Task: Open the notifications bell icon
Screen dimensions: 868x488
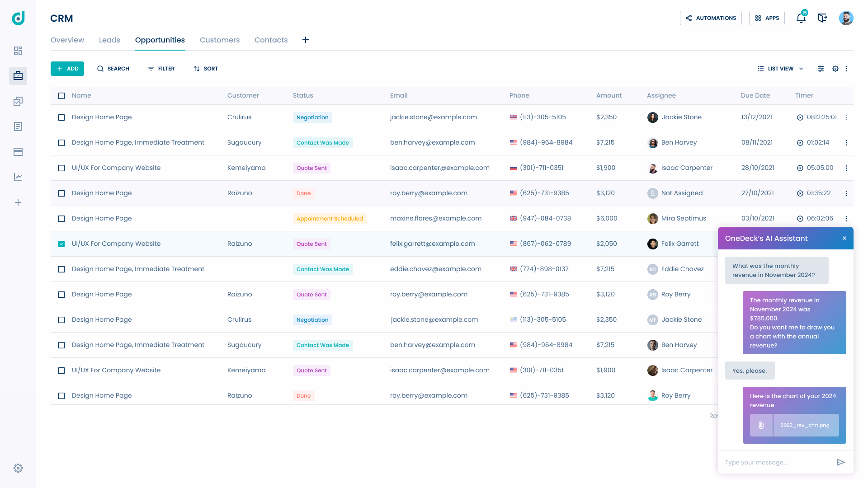Action: (x=801, y=18)
